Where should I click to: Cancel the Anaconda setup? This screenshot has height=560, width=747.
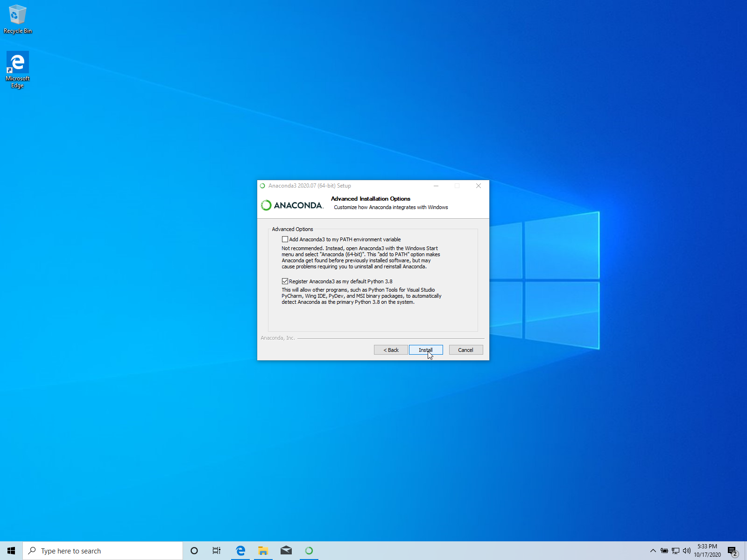[x=466, y=350]
